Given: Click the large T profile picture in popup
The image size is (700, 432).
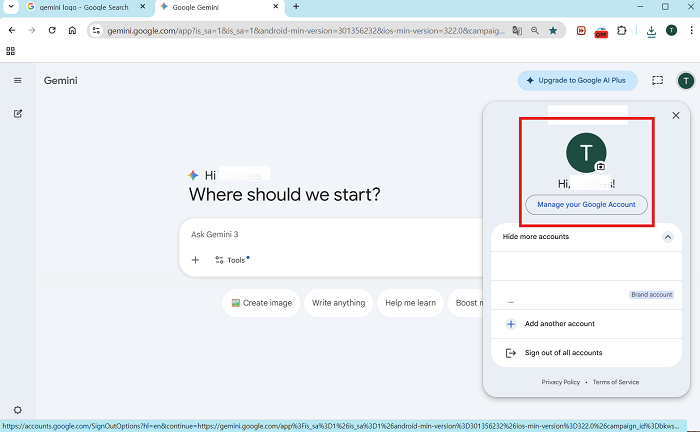Looking at the screenshot, I should 586,153.
